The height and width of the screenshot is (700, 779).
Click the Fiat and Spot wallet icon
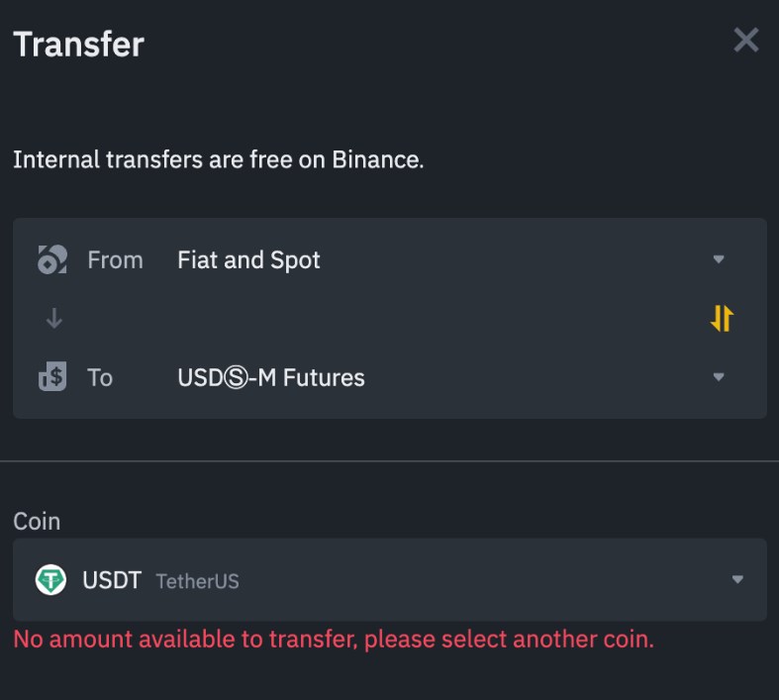click(x=51, y=260)
